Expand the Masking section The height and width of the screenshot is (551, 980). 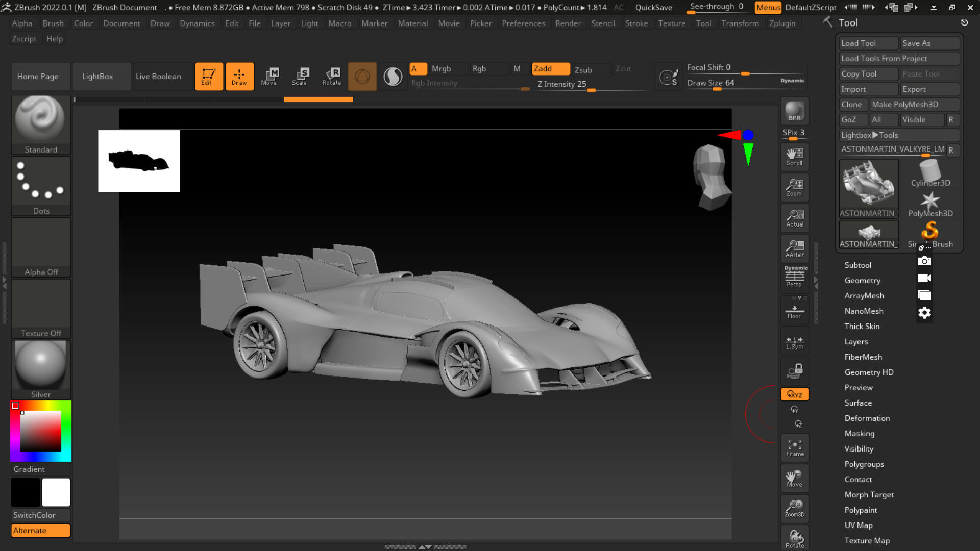[859, 434]
